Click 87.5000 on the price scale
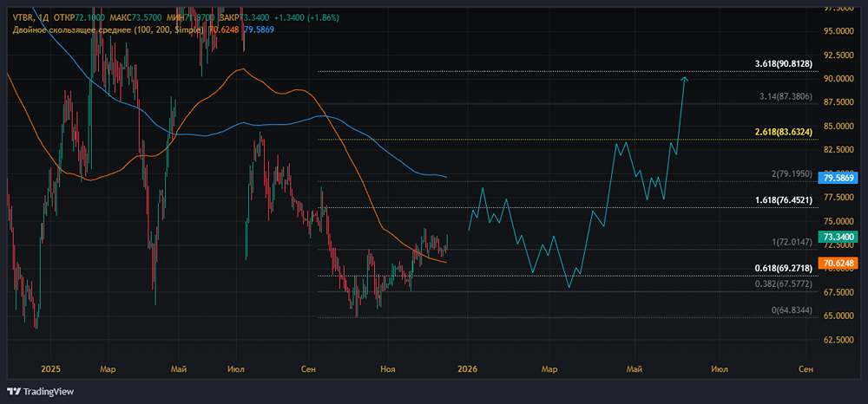Image resolution: width=868 pixels, height=404 pixels. (x=839, y=103)
